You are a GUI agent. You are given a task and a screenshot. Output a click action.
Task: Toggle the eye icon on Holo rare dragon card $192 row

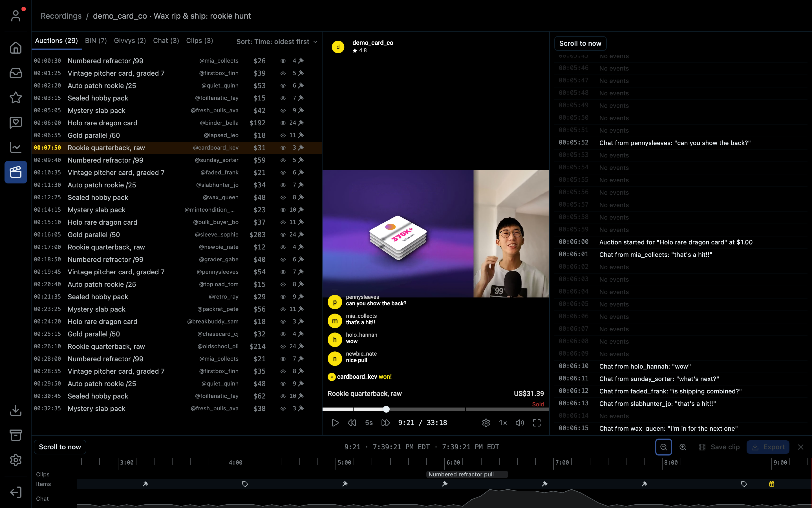point(283,123)
